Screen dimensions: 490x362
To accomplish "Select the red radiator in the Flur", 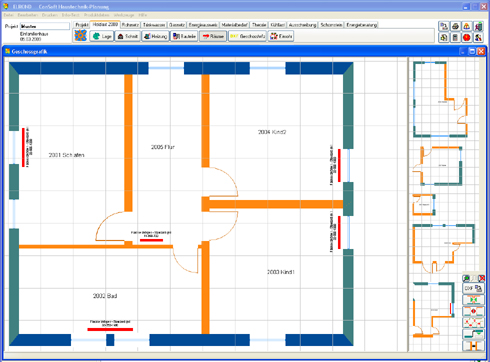I will click(151, 240).
